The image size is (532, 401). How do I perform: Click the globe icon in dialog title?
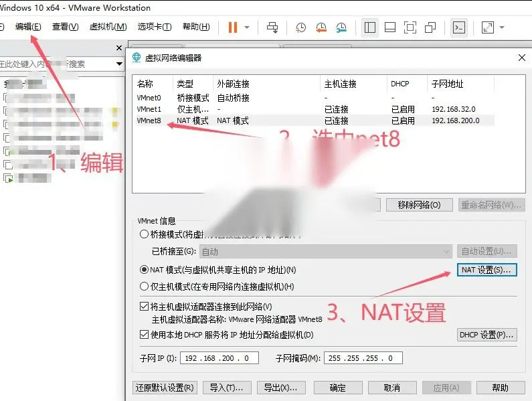[x=137, y=58]
